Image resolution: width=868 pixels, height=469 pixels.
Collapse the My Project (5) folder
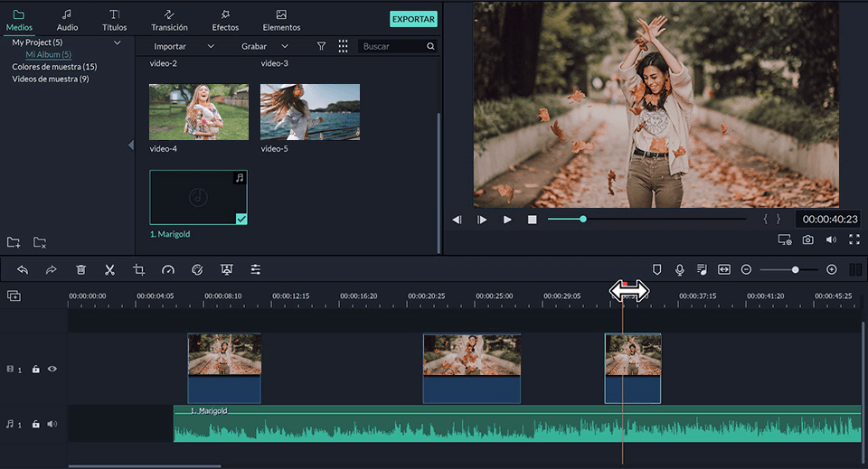pos(118,42)
